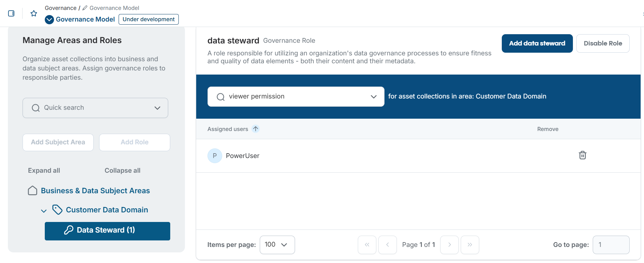Toggle the side panel with the panel icon

[11, 13]
